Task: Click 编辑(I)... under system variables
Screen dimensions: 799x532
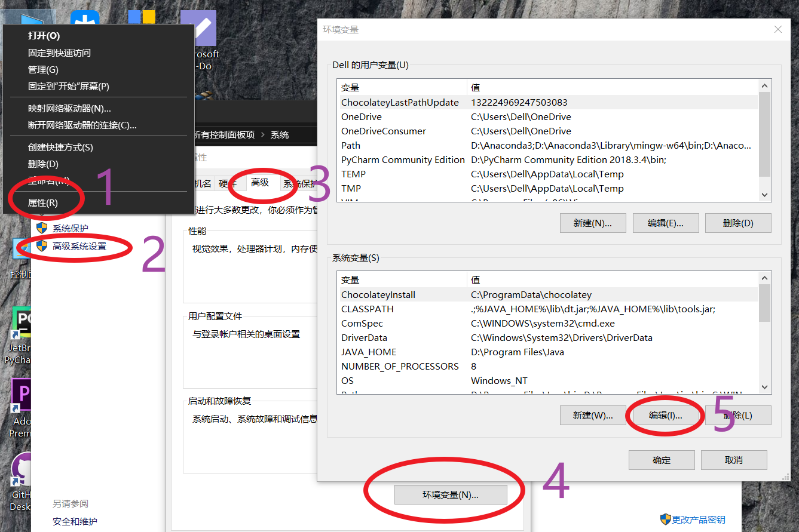Action: coord(666,415)
